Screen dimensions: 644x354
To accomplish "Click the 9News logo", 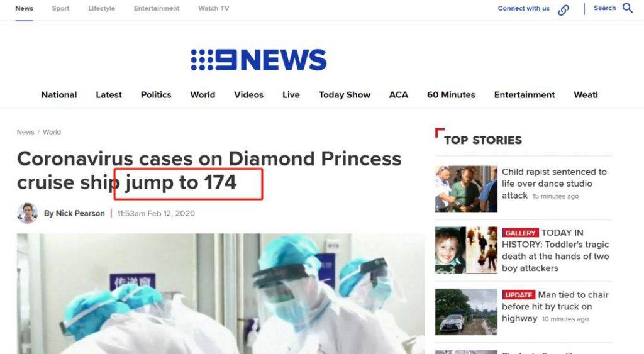I will point(258,60).
